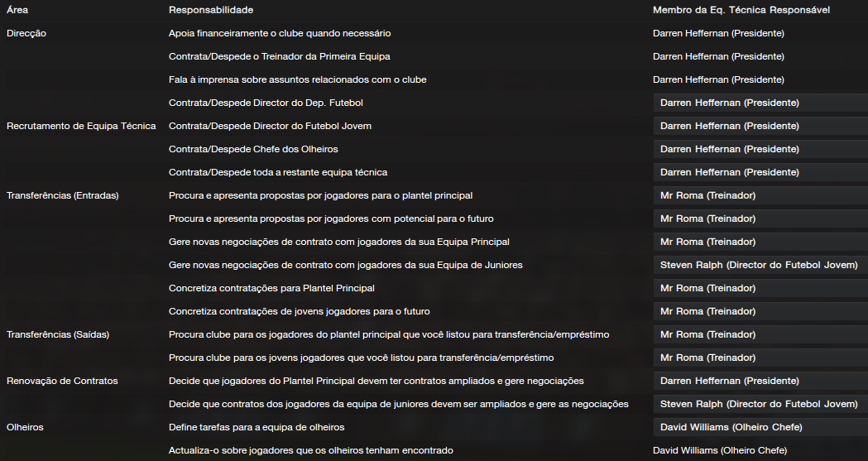Open David Williams dropdown for Define tarefas olheiros

(760, 429)
